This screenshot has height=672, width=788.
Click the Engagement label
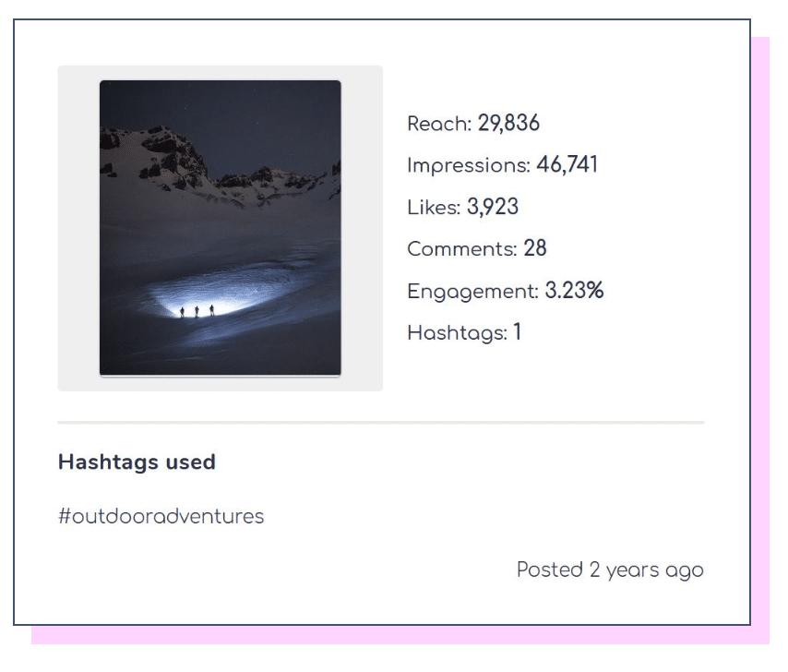click(472, 292)
